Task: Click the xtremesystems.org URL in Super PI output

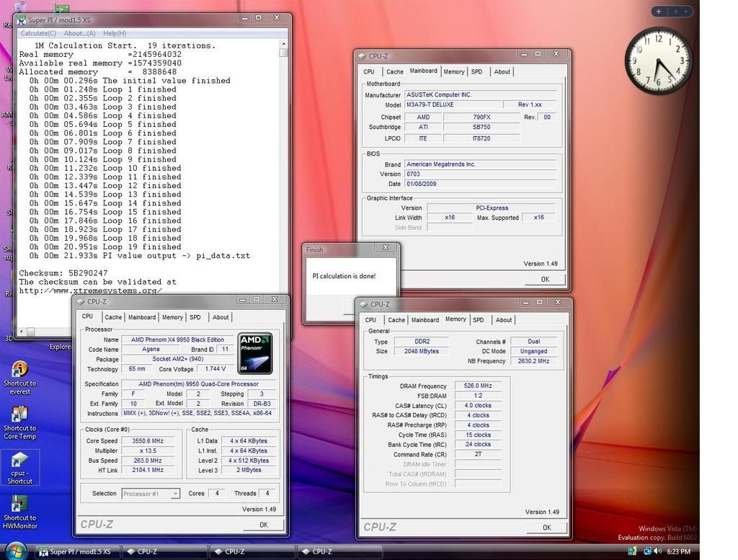Action: coord(90,291)
